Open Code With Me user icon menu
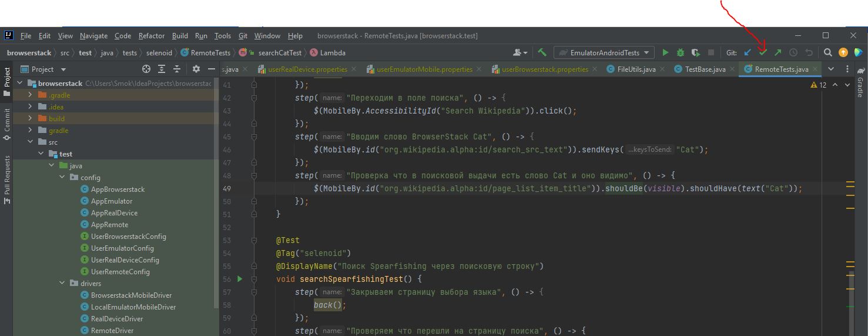 [520, 52]
